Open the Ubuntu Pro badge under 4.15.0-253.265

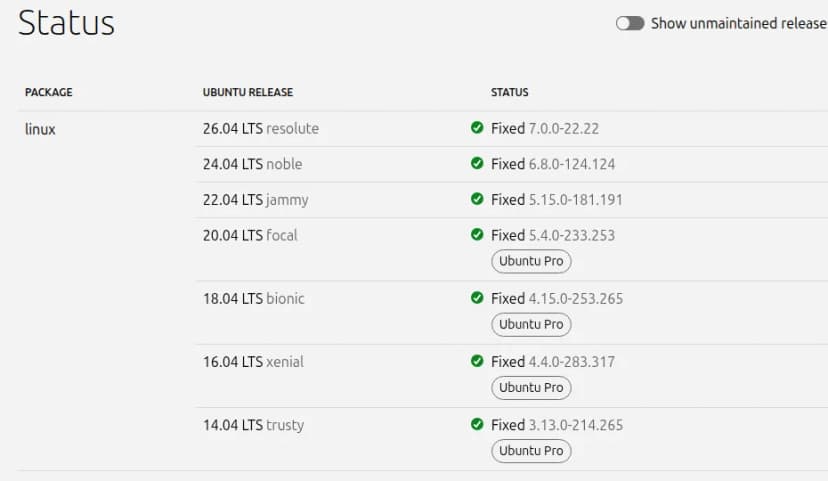click(531, 324)
